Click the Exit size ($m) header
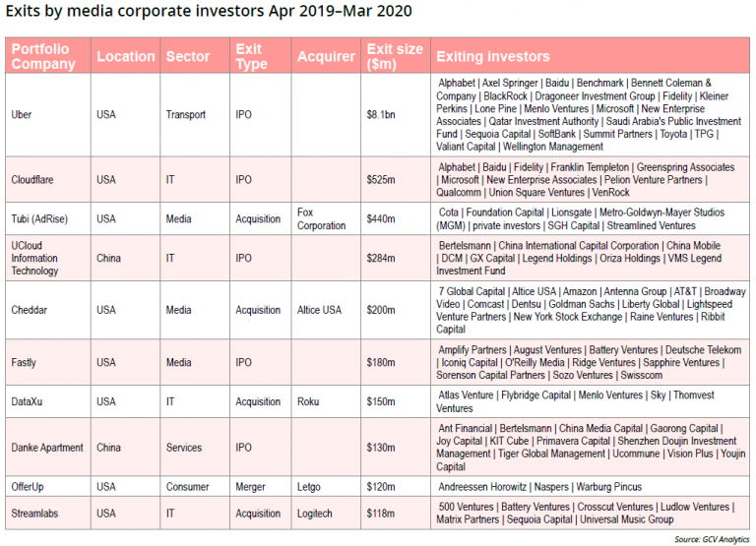 394,57
